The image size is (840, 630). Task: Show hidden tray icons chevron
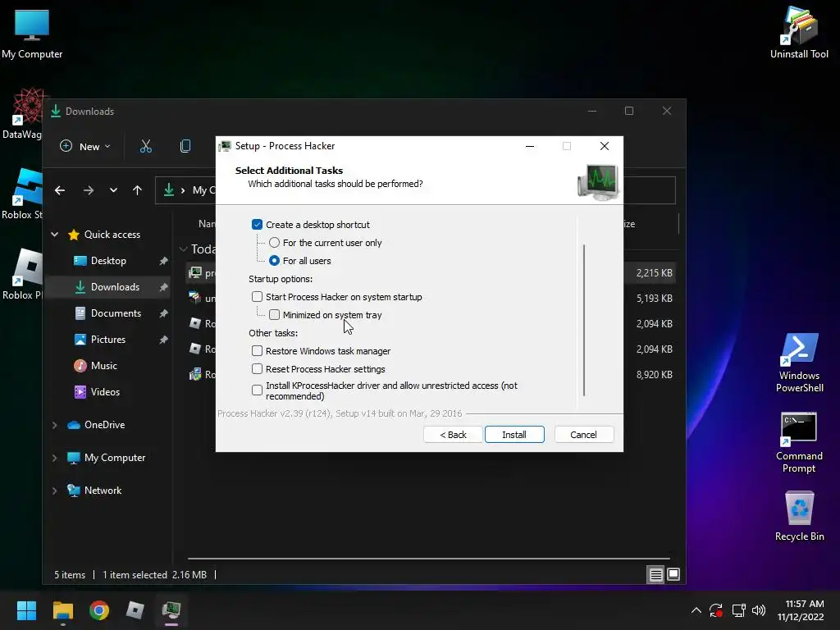pyautogui.click(x=696, y=610)
